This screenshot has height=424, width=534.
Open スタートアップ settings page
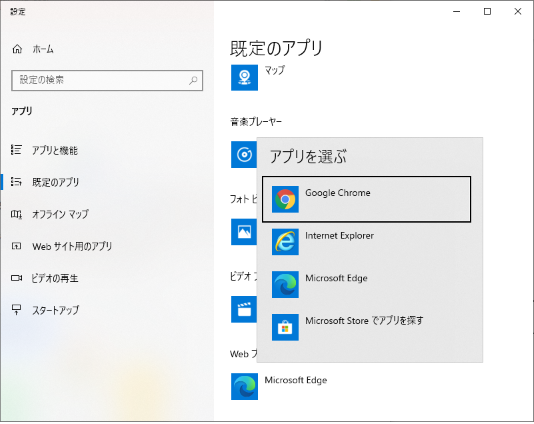point(45,310)
